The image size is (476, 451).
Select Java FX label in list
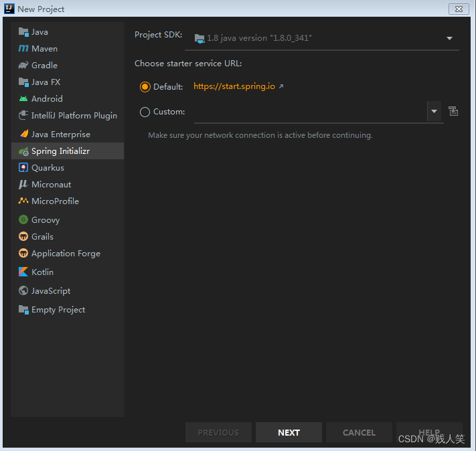(x=46, y=82)
